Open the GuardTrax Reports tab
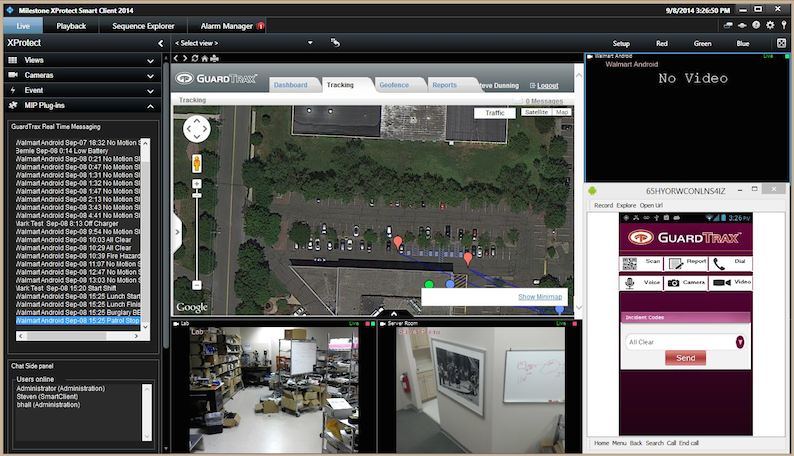This screenshot has width=794, height=456. (445, 85)
